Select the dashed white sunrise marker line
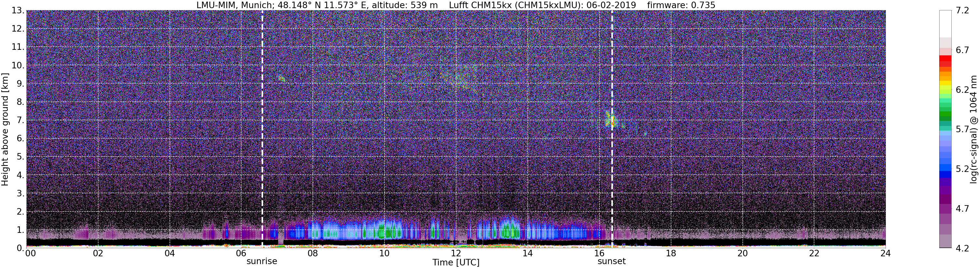Image resolution: width=980 pixels, height=269 pixels. pos(262,129)
